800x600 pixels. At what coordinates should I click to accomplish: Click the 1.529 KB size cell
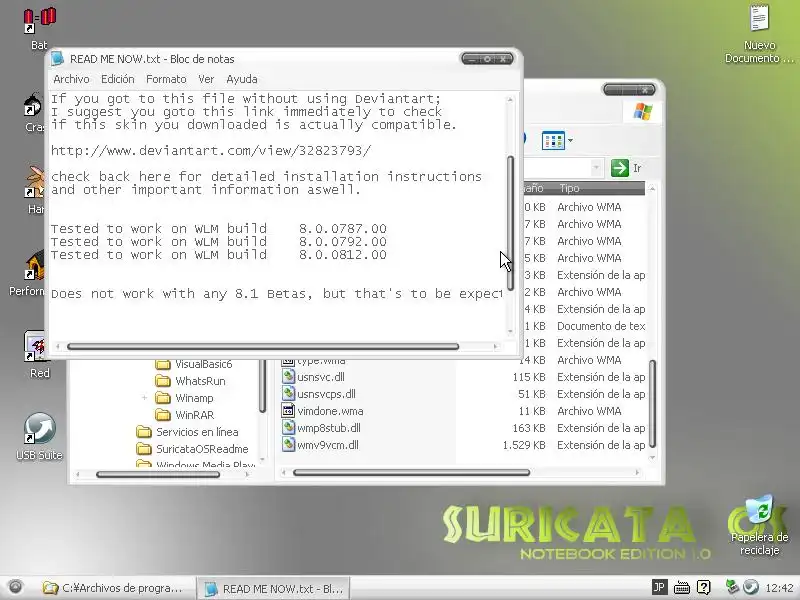(x=524, y=445)
